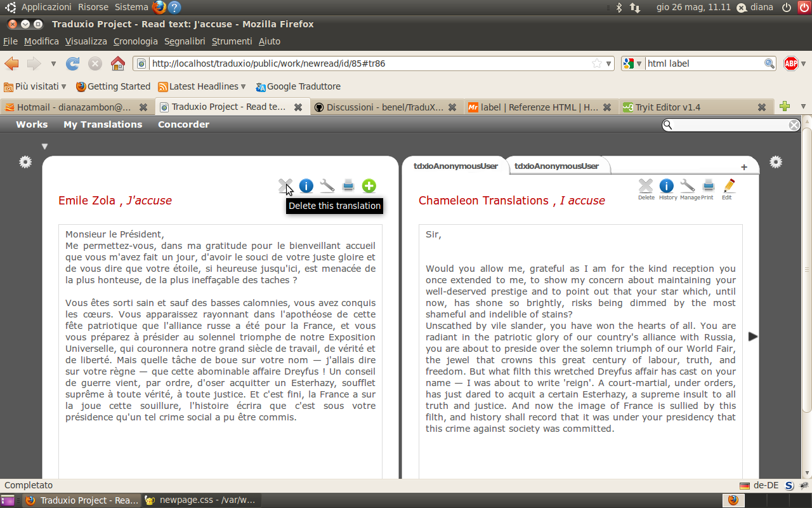The height and width of the screenshot is (508, 812).
Task: Select first tdxioAnonymousUser translation tab
Action: pyautogui.click(x=455, y=166)
